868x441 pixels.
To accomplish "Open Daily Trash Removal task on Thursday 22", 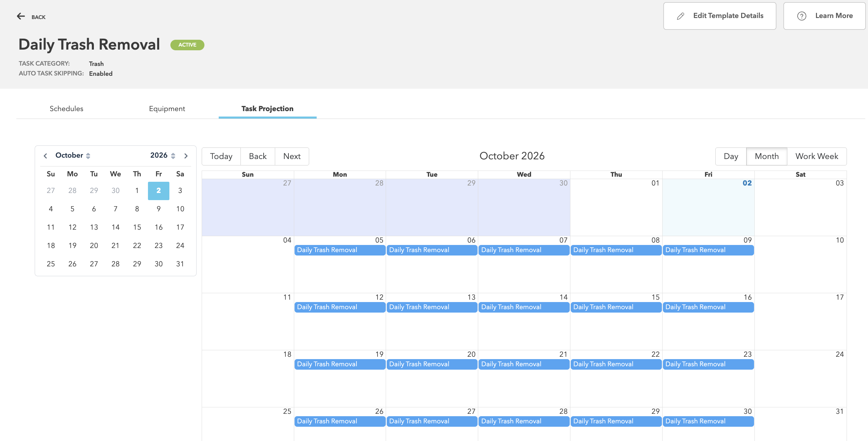I will click(616, 364).
